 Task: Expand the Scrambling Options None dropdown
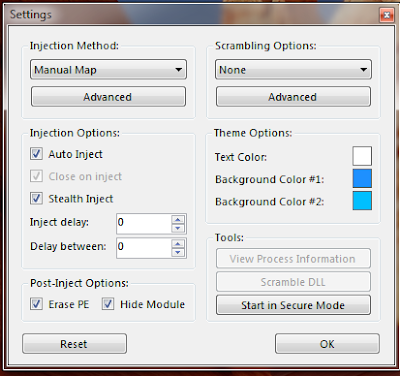[293, 69]
